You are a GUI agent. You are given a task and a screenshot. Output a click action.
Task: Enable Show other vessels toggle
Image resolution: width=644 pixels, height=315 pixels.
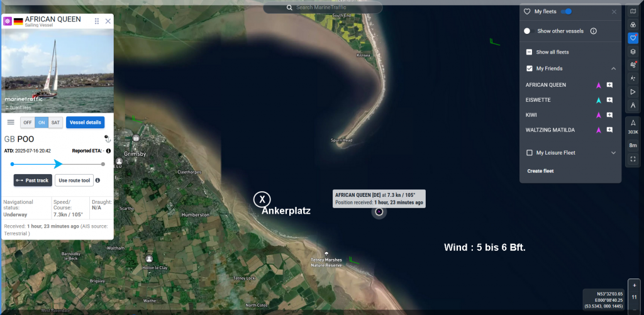(x=527, y=31)
